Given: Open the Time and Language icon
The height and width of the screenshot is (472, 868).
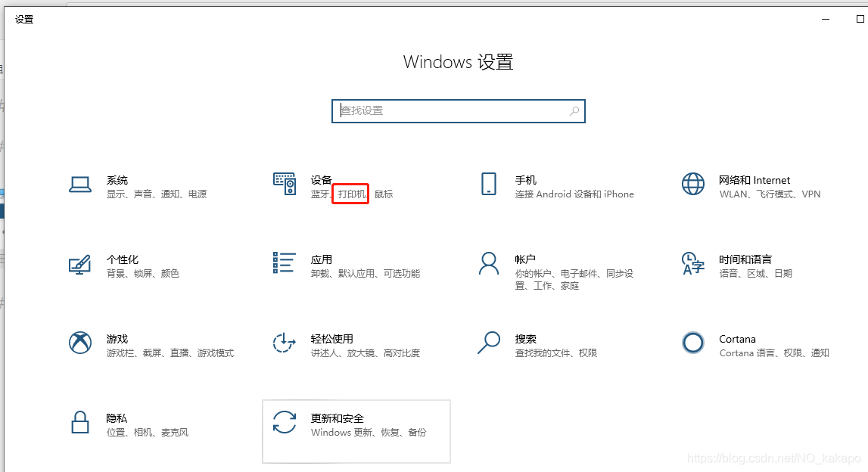Looking at the screenshot, I should pyautogui.click(x=693, y=263).
